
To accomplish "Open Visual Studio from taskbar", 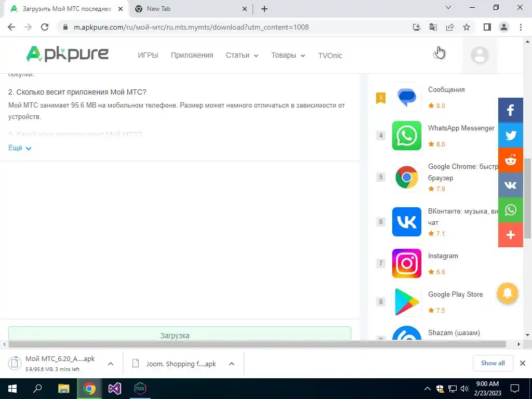I will [115, 389].
